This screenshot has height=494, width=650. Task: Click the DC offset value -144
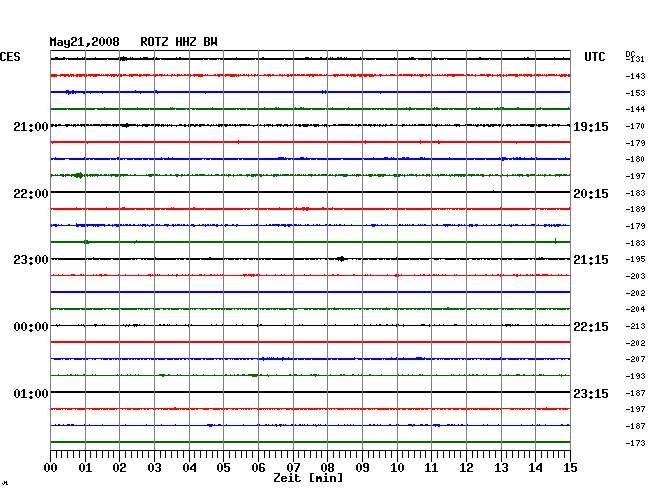click(x=635, y=109)
